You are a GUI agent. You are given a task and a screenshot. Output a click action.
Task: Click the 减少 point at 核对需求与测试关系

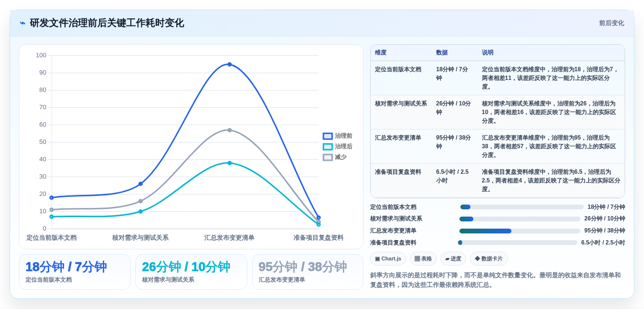point(141,201)
